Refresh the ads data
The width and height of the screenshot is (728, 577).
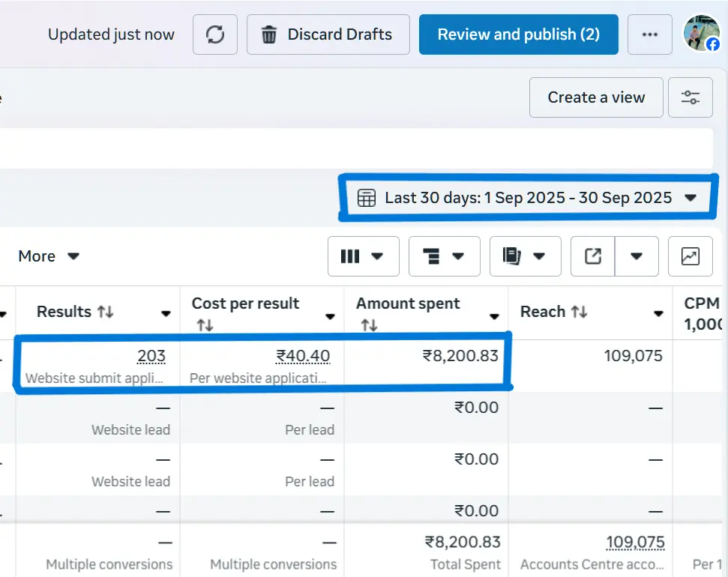click(215, 34)
